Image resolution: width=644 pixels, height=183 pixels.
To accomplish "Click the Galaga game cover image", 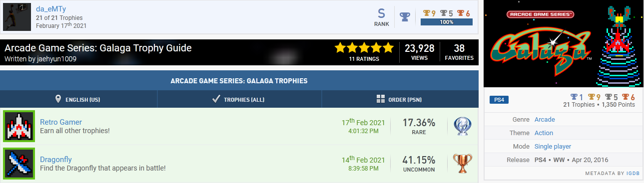I will coord(564,44).
